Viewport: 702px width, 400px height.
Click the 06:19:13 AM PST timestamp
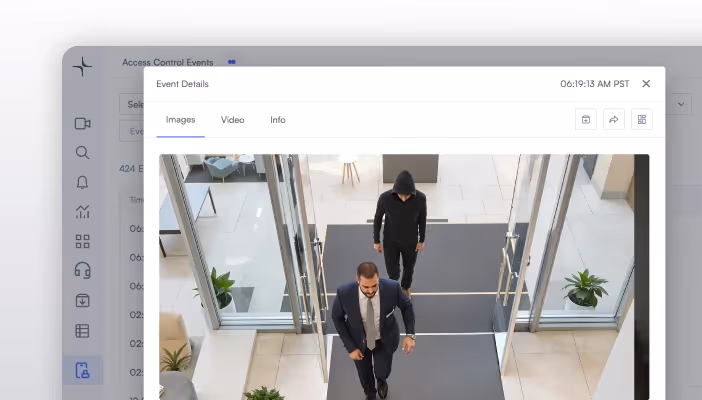click(x=595, y=84)
